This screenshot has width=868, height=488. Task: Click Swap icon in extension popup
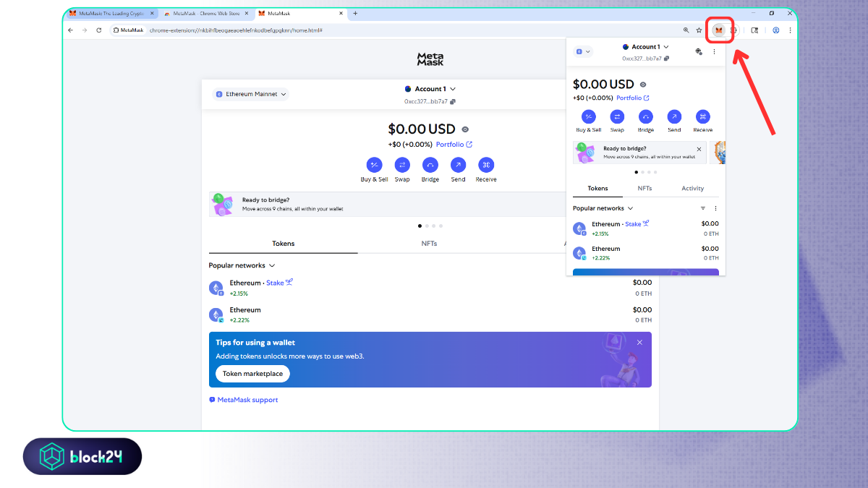coord(617,116)
